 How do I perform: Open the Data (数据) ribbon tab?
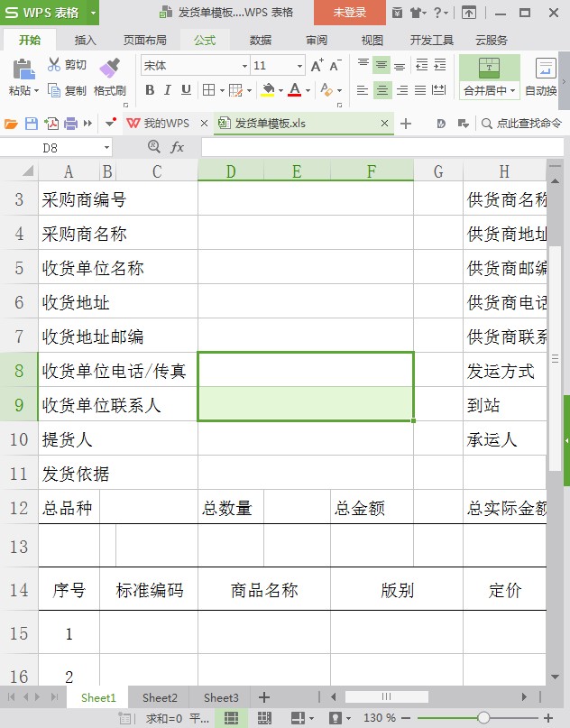pos(261,41)
